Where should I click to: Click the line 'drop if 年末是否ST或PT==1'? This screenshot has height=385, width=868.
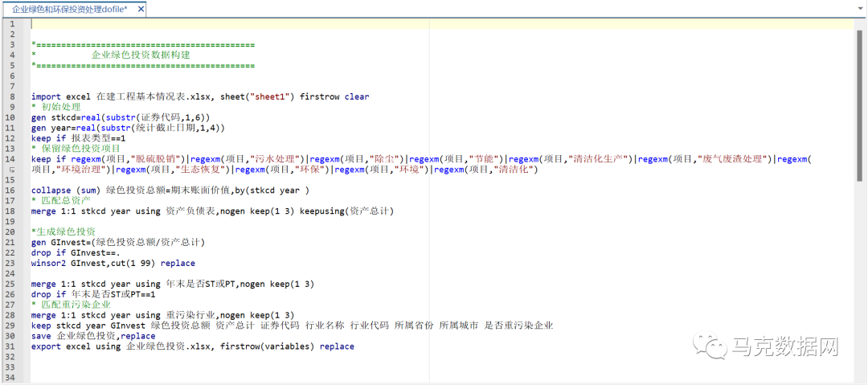pos(93,294)
